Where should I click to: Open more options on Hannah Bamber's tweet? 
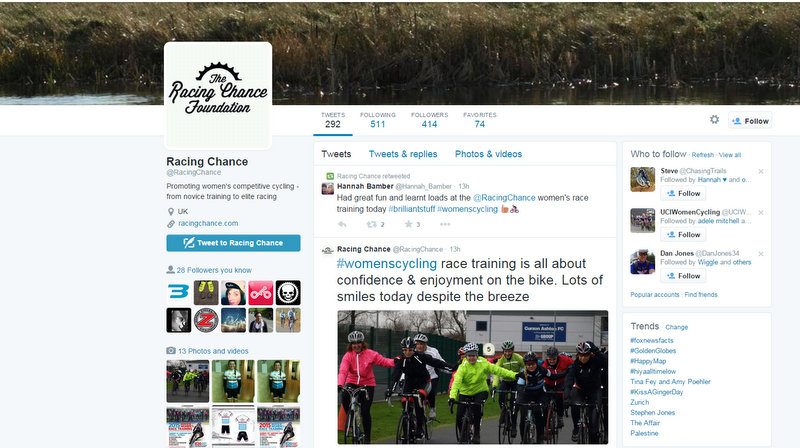tap(445, 224)
